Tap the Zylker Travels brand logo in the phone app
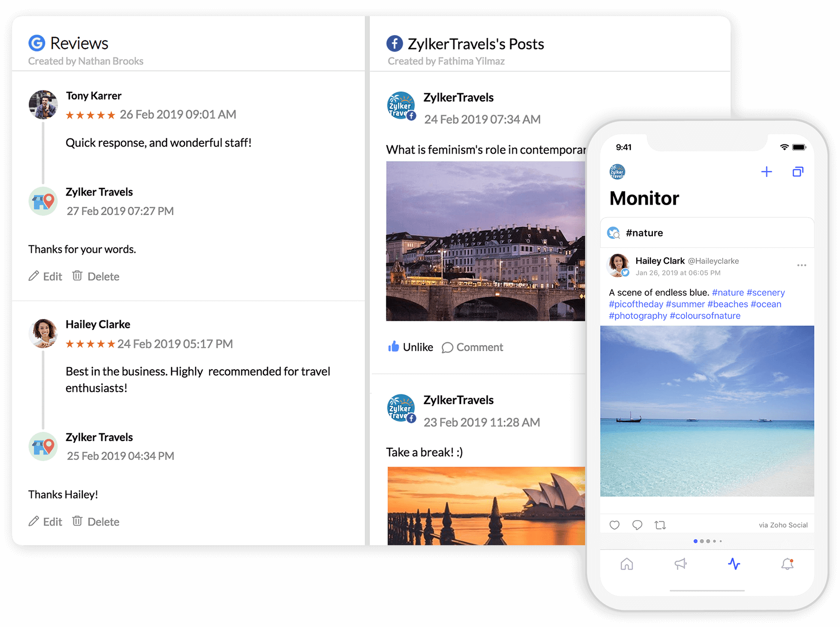This screenshot has height=627, width=840. tap(617, 172)
